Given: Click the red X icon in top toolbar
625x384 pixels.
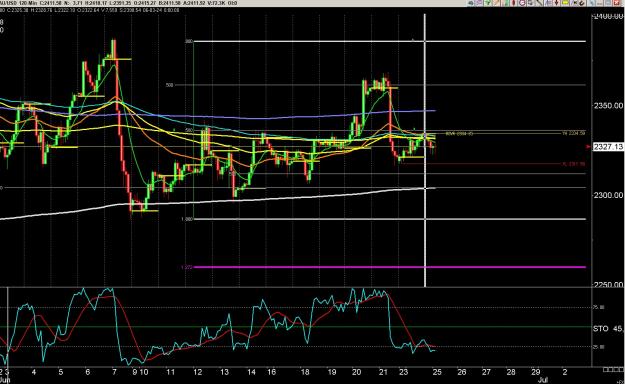Looking at the screenshot, I should click(616, 3).
